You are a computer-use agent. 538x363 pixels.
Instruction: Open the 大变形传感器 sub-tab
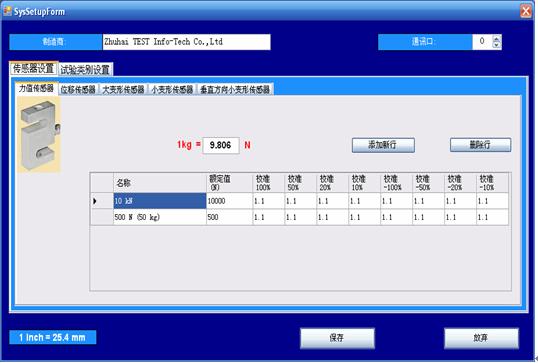(x=124, y=90)
